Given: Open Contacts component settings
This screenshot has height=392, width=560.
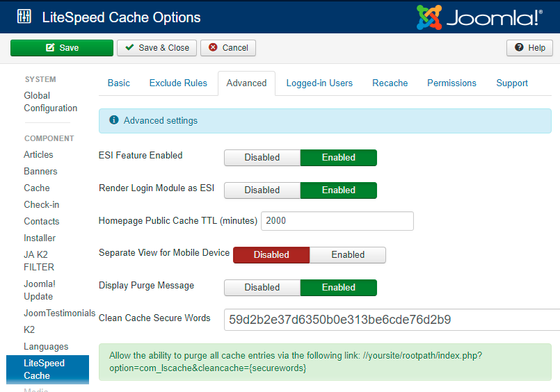Looking at the screenshot, I should point(42,221).
